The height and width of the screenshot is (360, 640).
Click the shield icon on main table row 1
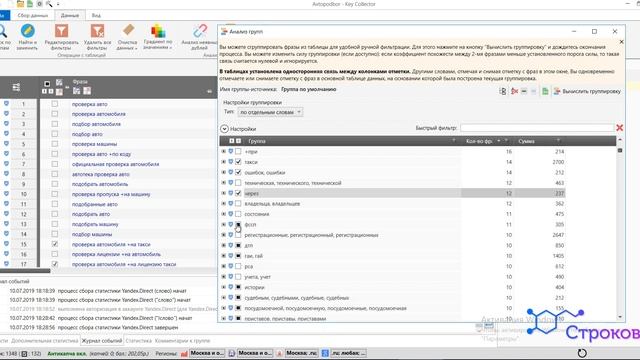(6, 104)
